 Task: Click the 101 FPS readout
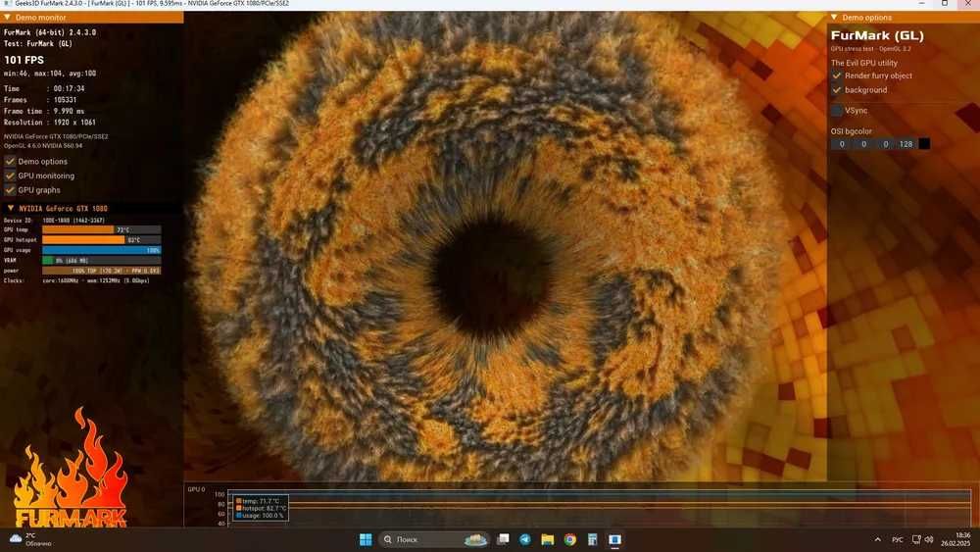coord(24,60)
